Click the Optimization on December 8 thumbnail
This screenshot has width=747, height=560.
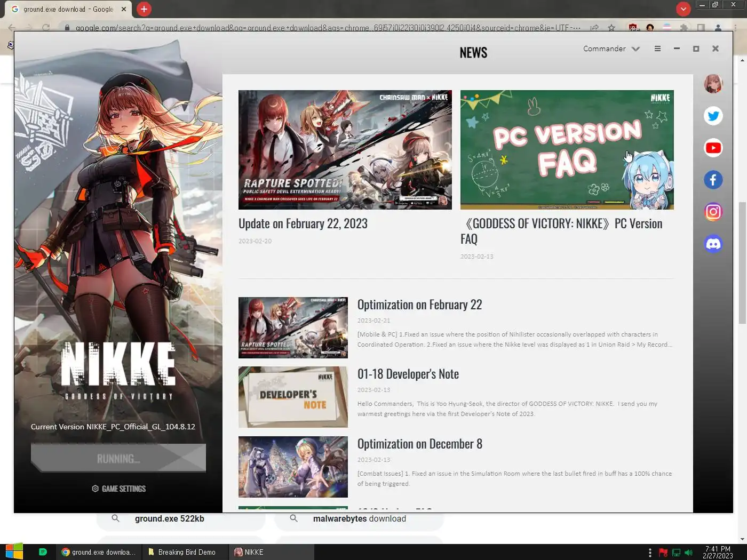pyautogui.click(x=293, y=467)
